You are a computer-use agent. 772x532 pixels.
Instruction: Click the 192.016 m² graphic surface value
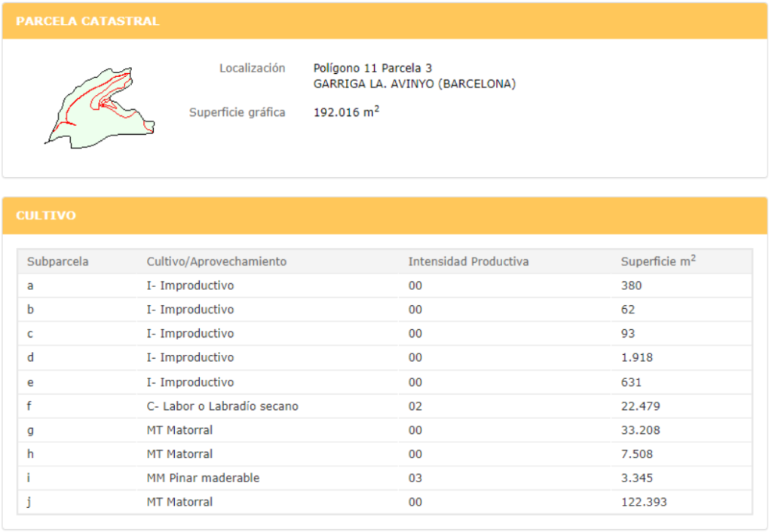(x=346, y=112)
